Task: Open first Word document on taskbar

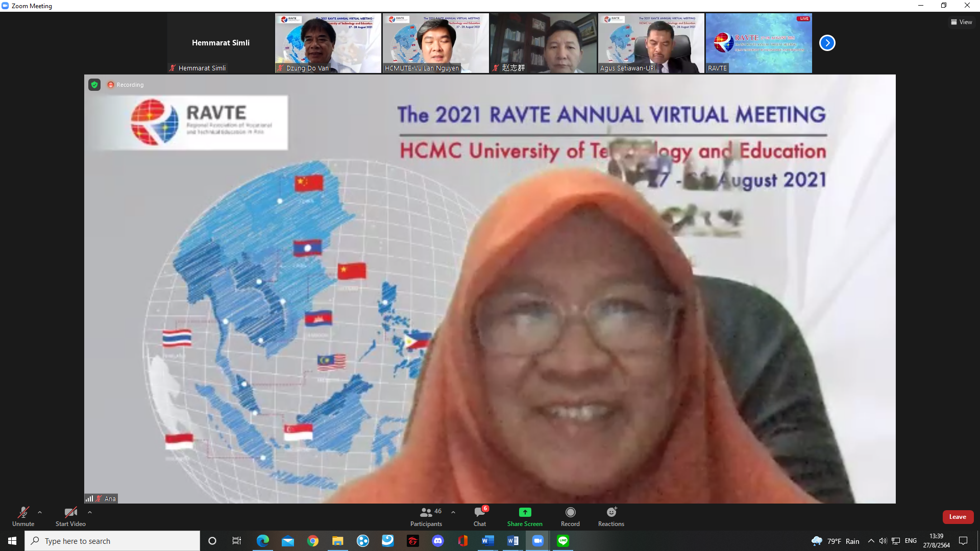Action: [x=488, y=541]
